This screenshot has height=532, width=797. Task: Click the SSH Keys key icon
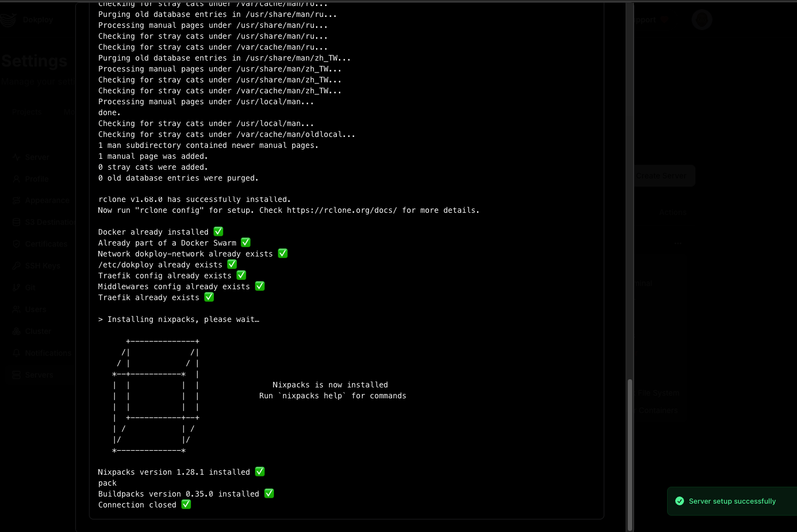coord(16,266)
